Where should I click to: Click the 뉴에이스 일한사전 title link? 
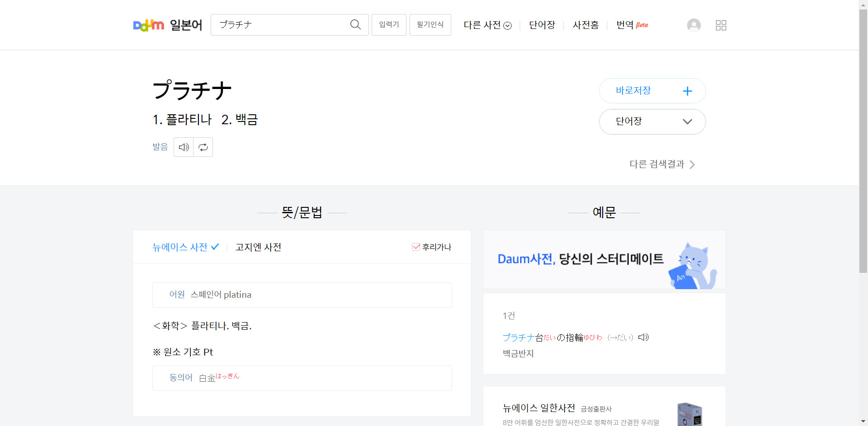click(539, 408)
